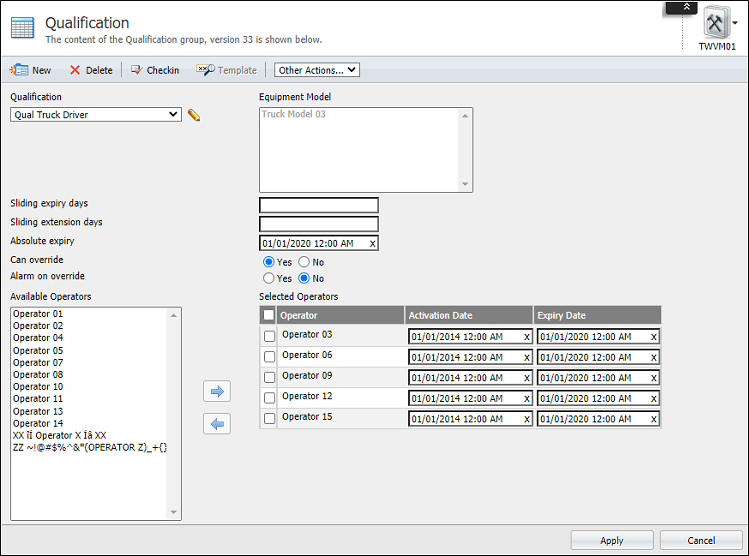749x556 pixels.
Task: Click the pencil edit icon beside Qualification
Action: (x=194, y=115)
